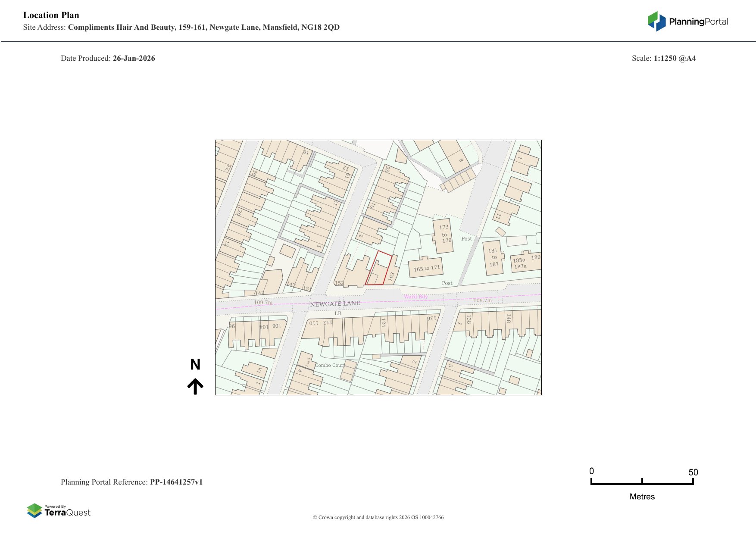Screen dimensions: 756x535
Task: Click the building labelled 173 to 179
Action: [x=444, y=233]
